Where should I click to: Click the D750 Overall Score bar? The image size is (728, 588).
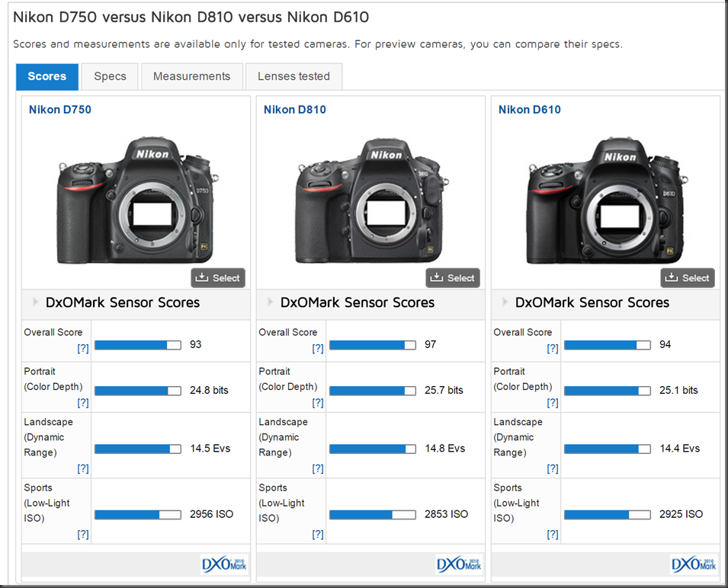(138, 345)
